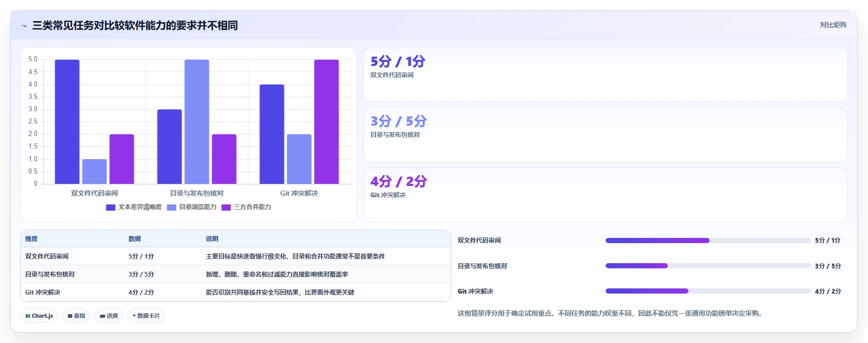Click the Git 冲突解决 progress row label
The width and height of the screenshot is (868, 343).
click(x=475, y=291)
